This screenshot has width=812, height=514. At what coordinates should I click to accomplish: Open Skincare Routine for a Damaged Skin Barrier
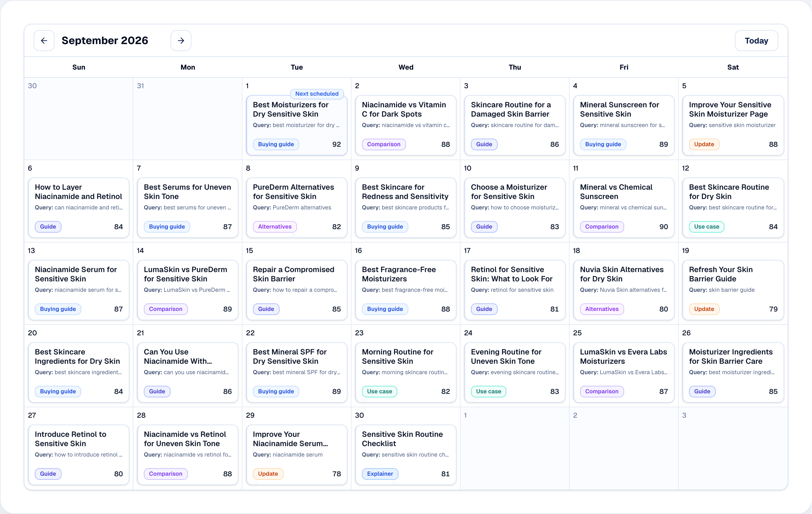pyautogui.click(x=514, y=125)
